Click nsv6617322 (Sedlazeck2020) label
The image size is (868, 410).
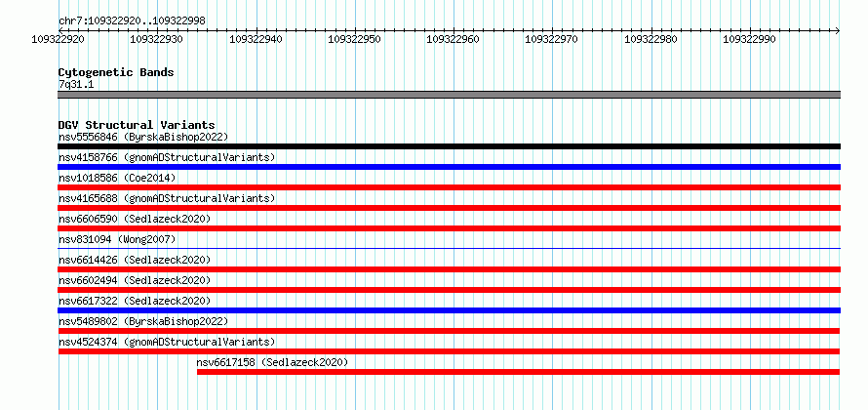coord(135,301)
